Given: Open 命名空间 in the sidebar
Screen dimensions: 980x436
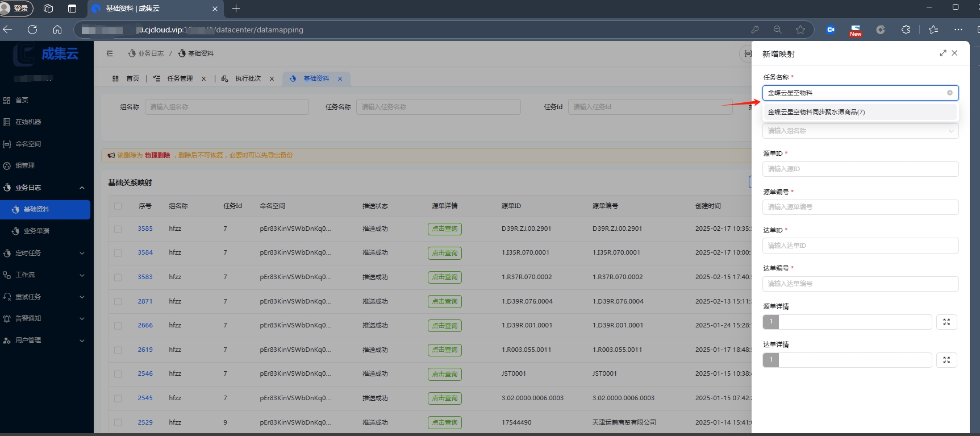Looking at the screenshot, I should 28,144.
